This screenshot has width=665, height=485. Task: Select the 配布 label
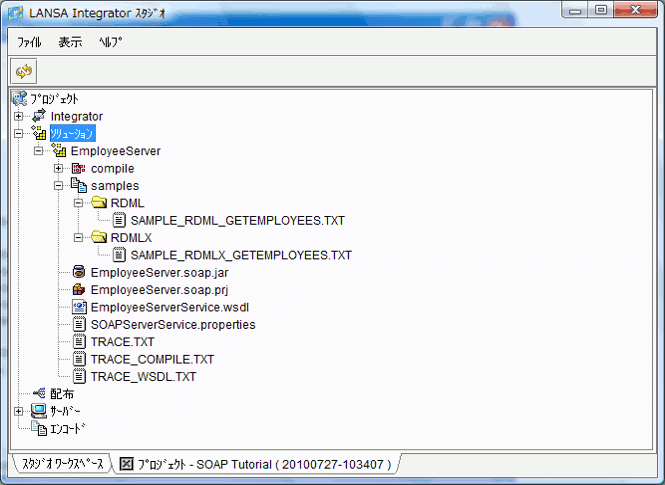click(62, 394)
